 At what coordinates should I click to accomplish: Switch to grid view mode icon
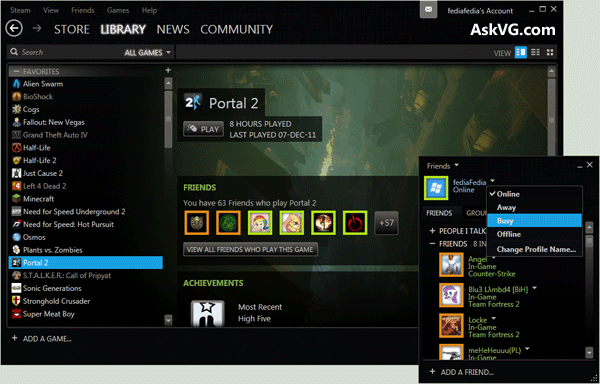point(550,52)
